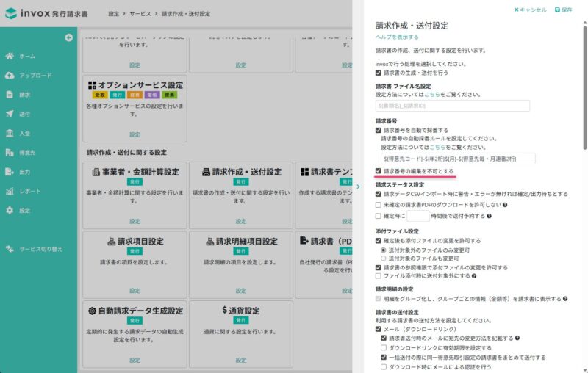The height and width of the screenshot is (373, 588).
Task: Enable ファイル添付時に送付対象外にする
Action: coord(378,276)
